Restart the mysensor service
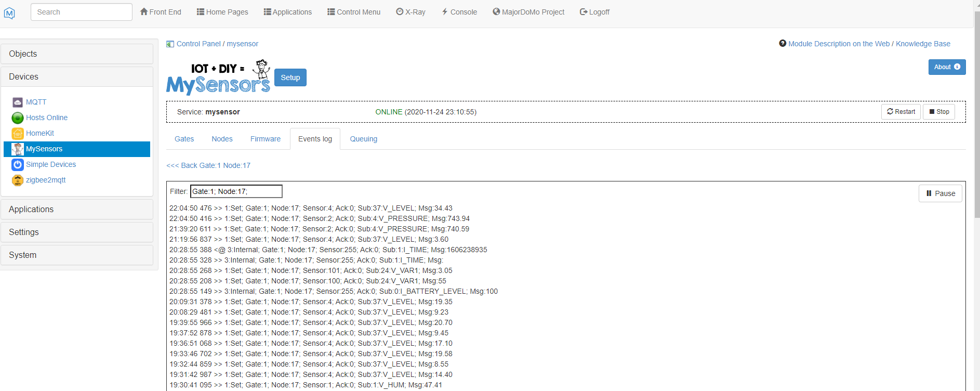 pos(900,112)
